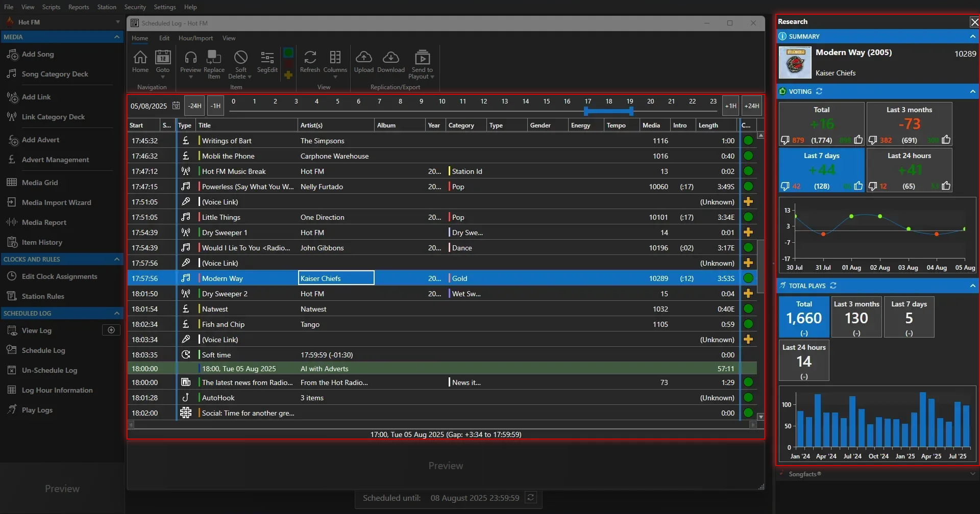Click the green color swatch in the toolbar

click(x=288, y=52)
